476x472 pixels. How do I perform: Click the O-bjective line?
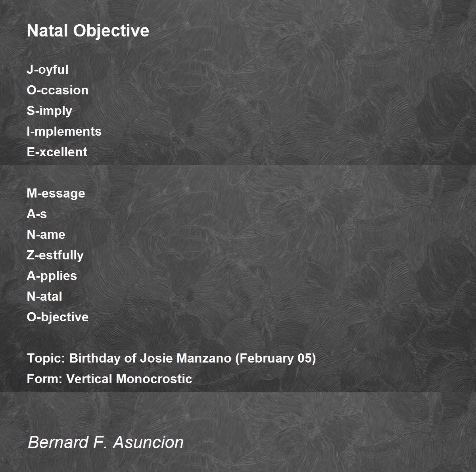point(58,317)
